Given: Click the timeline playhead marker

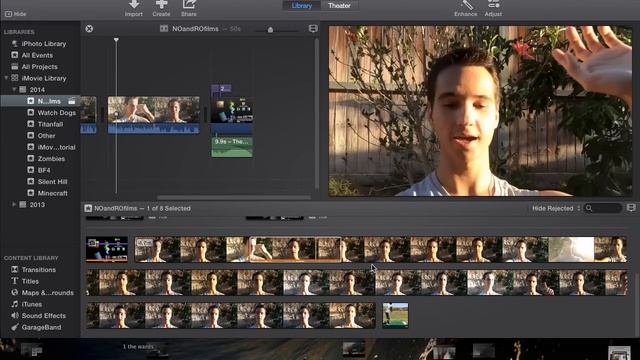Looking at the screenshot, I should coord(116,40).
